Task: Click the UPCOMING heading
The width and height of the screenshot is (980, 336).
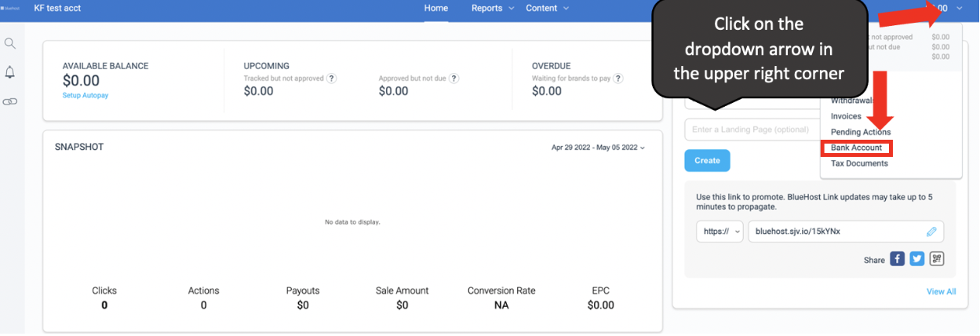Action: pyautogui.click(x=267, y=66)
